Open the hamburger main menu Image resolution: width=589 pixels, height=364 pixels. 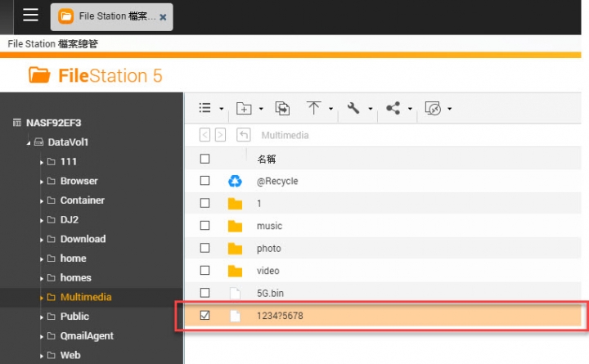coord(30,16)
